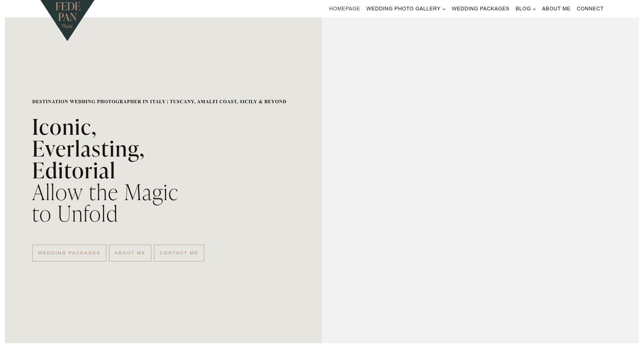Select the Destination Wedding Photographer tagline
The image size is (644, 362).
(159, 102)
